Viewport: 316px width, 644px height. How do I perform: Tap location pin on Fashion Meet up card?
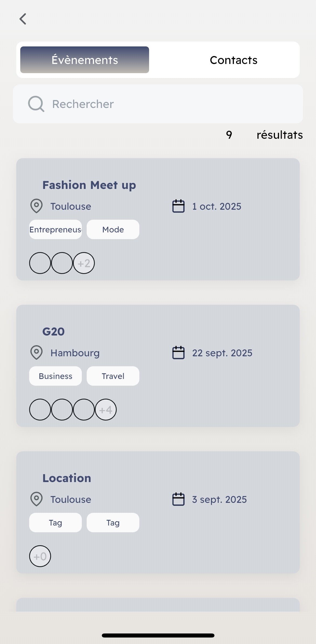[36, 206]
